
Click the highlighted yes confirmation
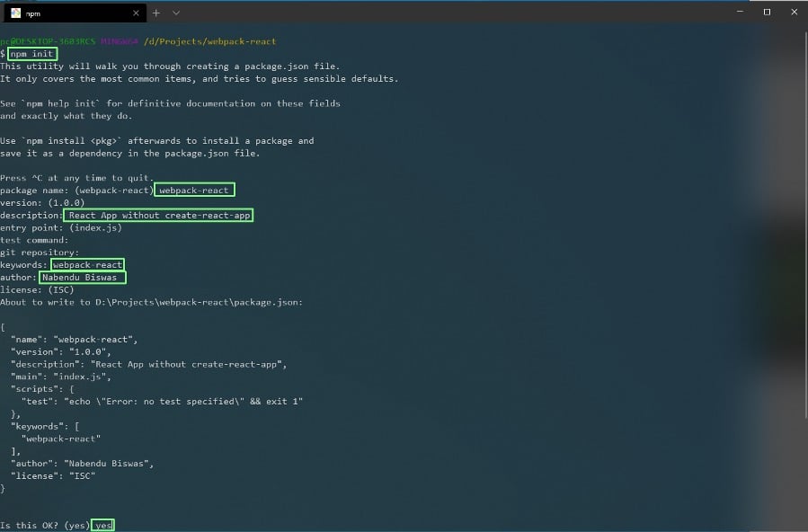point(102,525)
